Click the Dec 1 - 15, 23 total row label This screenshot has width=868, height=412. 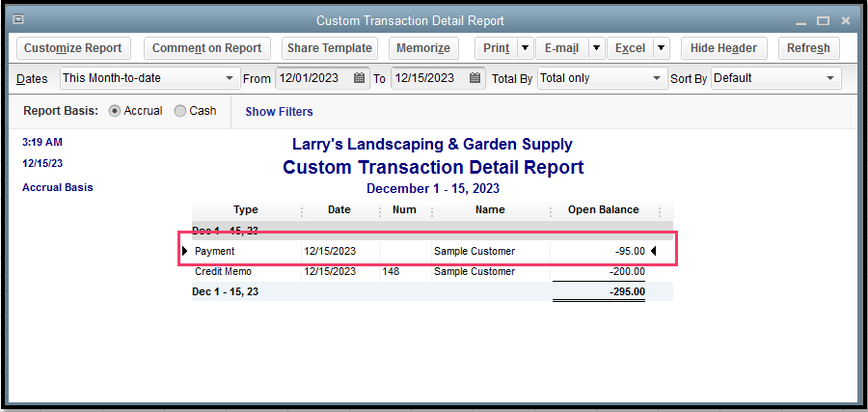(x=226, y=291)
